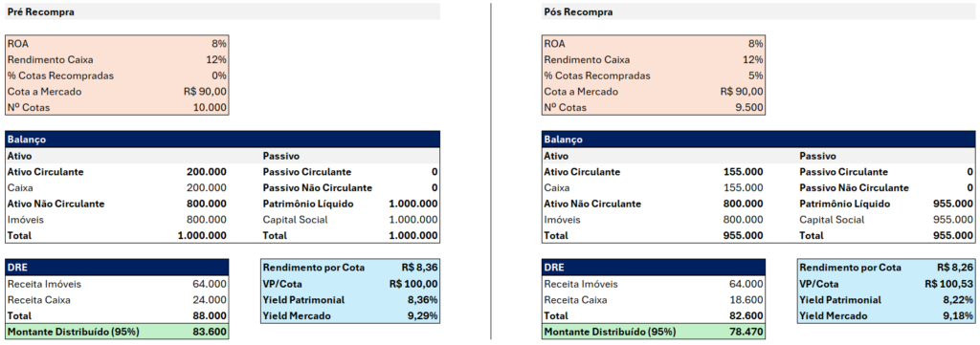
Task: Click Patrimônio Líquido 1.000.000 cell
Action: [x=413, y=204]
